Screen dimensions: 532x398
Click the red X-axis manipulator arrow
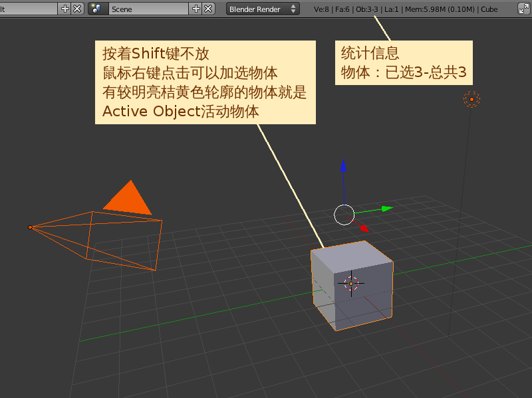click(x=364, y=228)
